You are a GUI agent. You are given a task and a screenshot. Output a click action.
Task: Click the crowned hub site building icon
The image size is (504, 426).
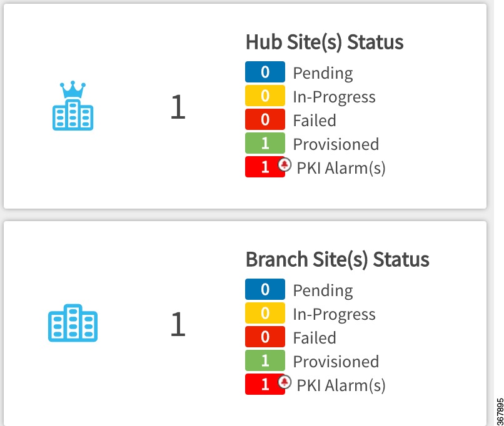[73, 106]
